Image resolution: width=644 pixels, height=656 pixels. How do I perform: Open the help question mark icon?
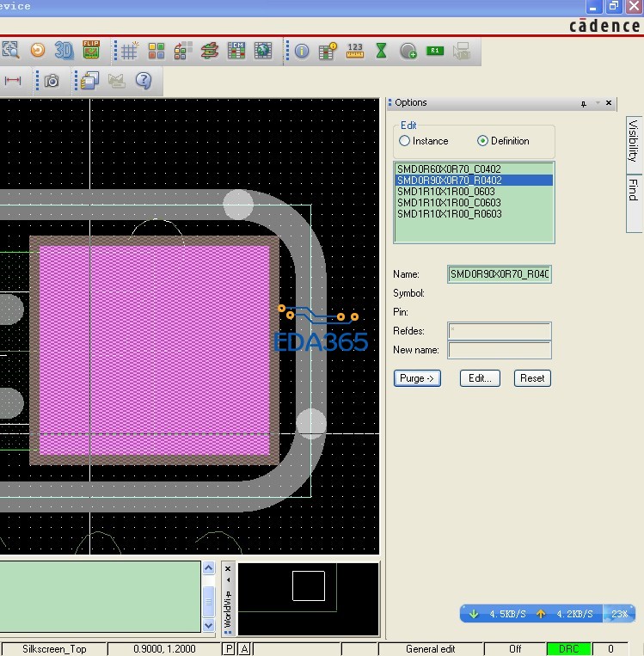tap(144, 81)
